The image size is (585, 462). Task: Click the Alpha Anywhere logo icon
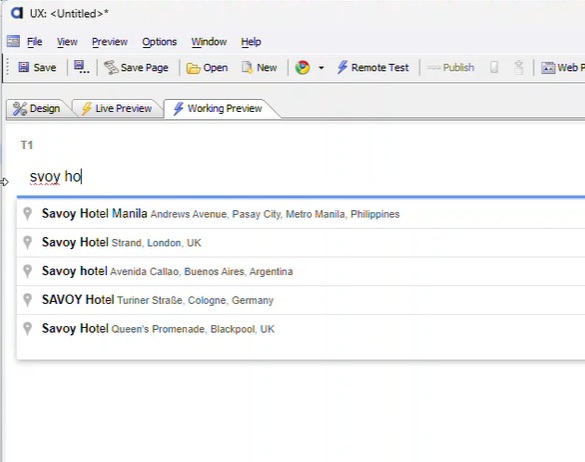(17, 13)
